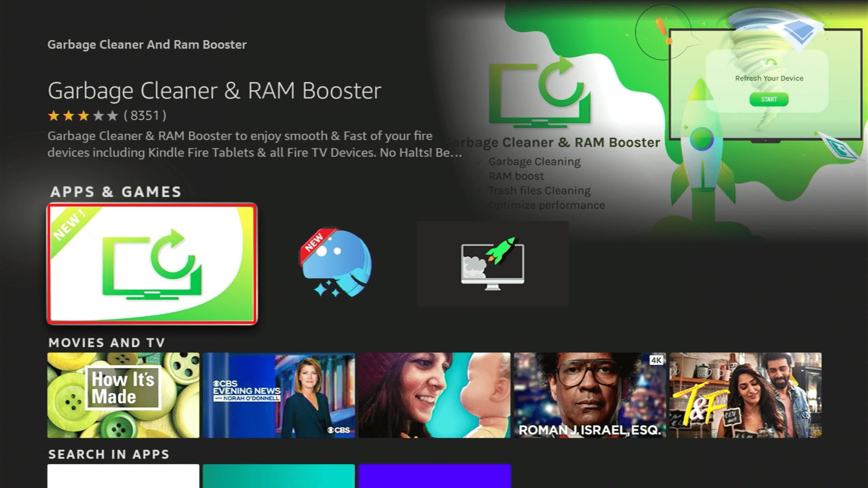
Task: Select CBS Evening News with Norah O'Donnell
Action: click(279, 395)
